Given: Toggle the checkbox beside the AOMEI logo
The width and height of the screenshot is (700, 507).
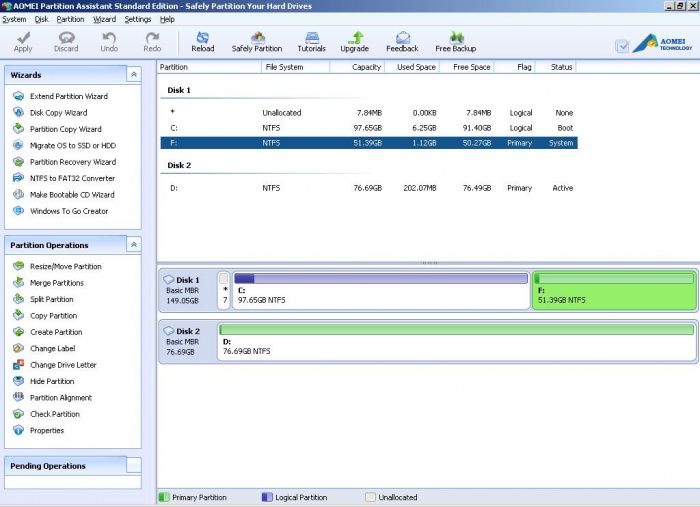Looking at the screenshot, I should [622, 45].
